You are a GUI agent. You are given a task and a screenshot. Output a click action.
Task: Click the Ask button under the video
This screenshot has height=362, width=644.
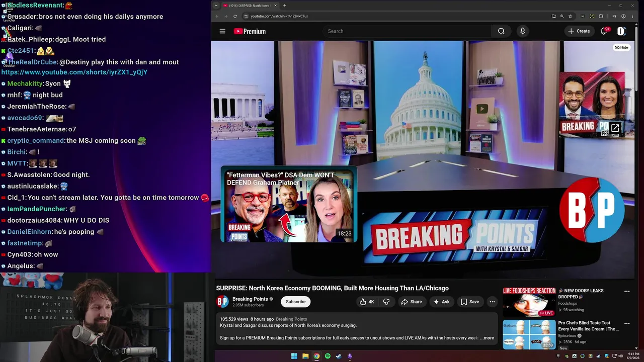(x=441, y=302)
